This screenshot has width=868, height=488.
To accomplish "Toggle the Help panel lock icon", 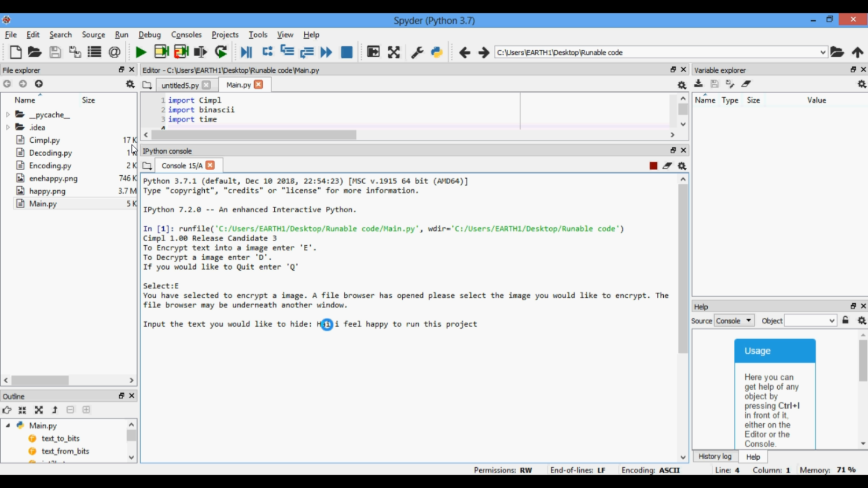I will (845, 320).
